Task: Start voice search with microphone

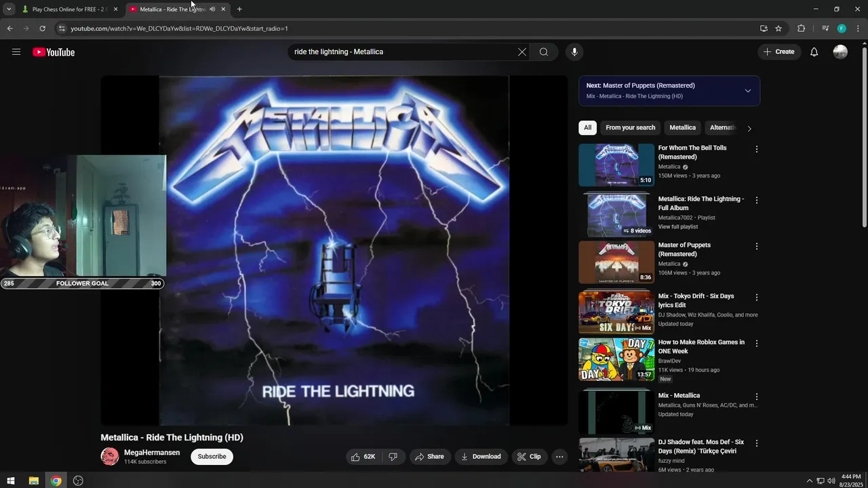Action: 574,52
